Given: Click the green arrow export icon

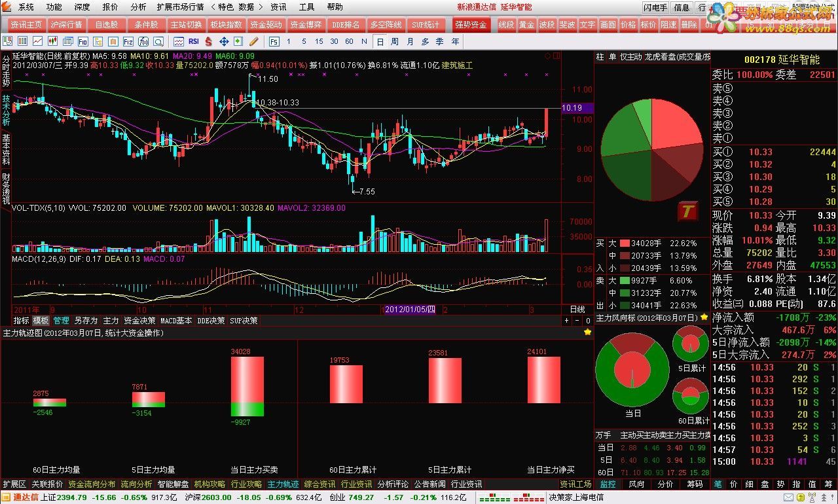Looking at the screenshot, I should click(238, 41).
